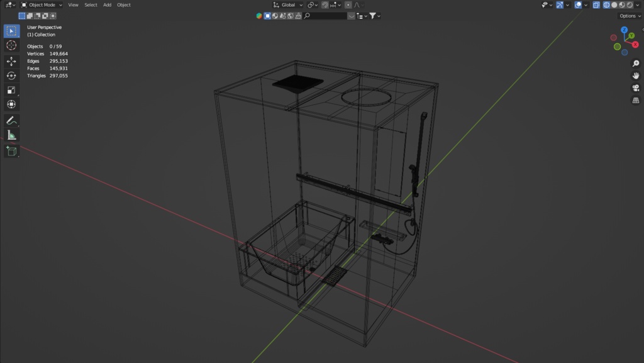Image resolution: width=644 pixels, height=363 pixels.
Task: Open the filter funnel dropdown
Action: (375, 16)
